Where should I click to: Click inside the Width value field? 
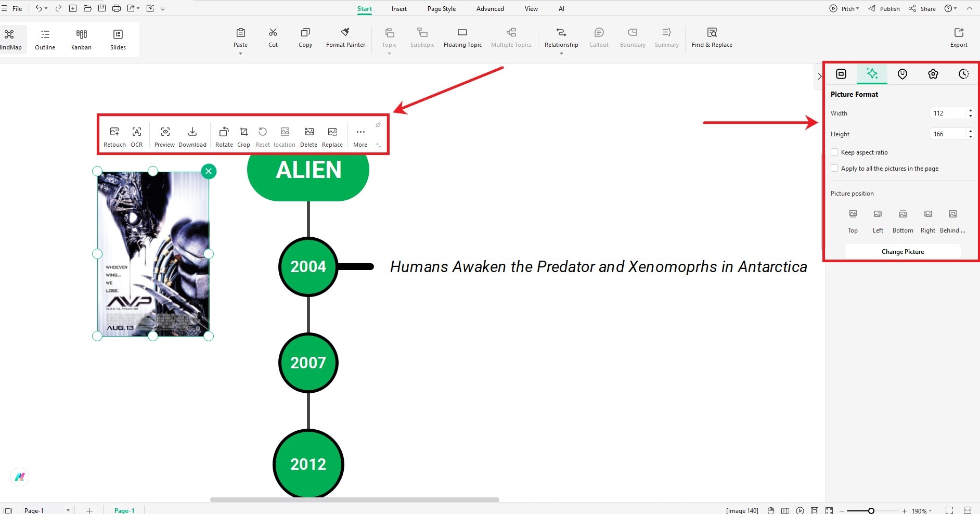tap(948, 113)
